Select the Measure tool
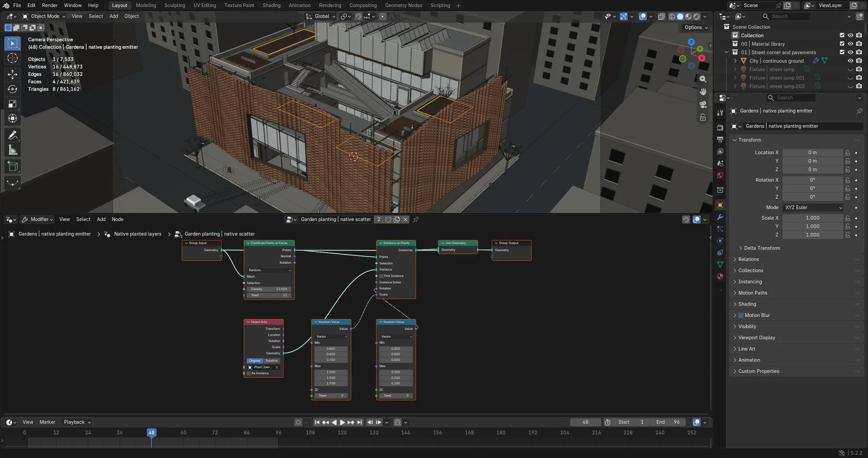Viewport: 868px width, 458px height. (x=13, y=150)
